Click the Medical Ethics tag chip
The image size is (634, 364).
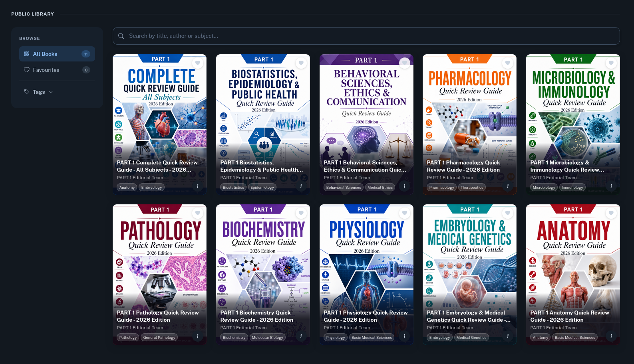click(x=380, y=187)
